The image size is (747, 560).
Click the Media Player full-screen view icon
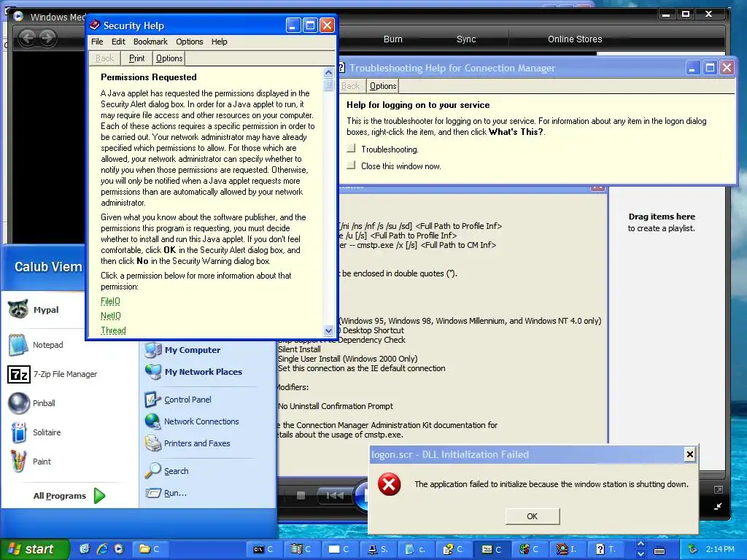719,489
